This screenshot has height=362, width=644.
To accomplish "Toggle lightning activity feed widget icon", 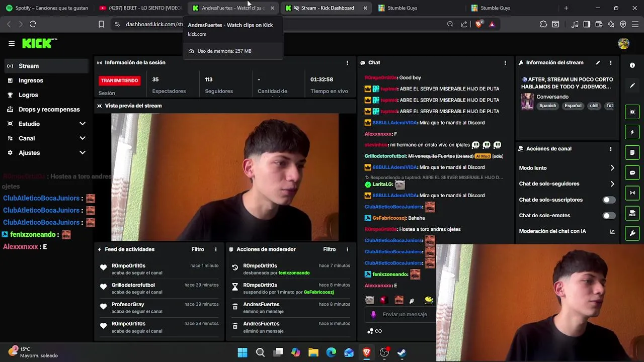I will point(632,132).
